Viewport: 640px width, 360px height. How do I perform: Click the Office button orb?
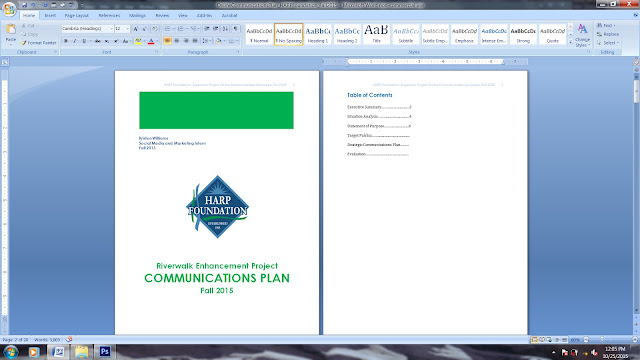click(9, 9)
